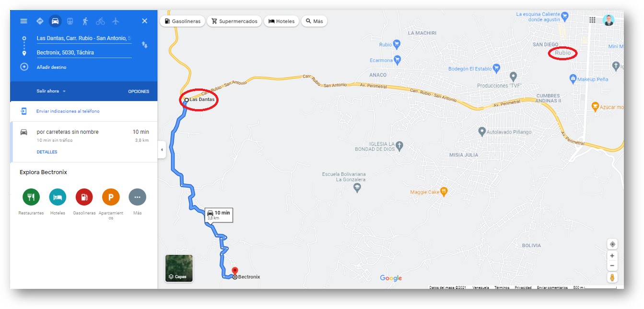
Task: Collapse the side panel arrow
Action: (x=162, y=150)
